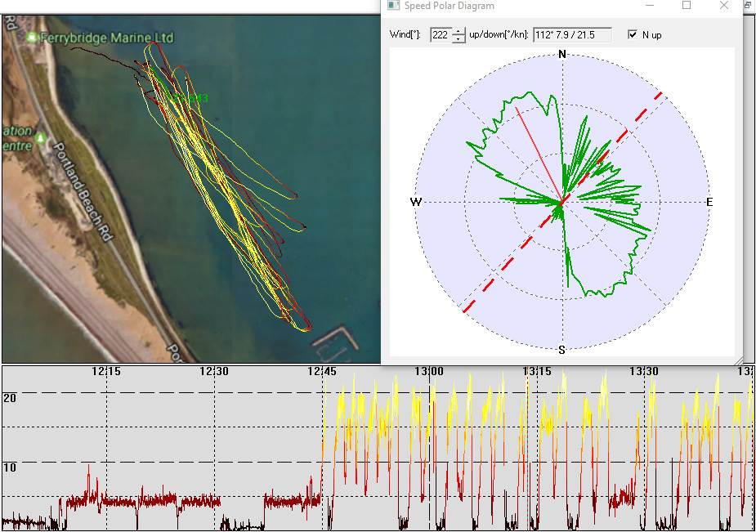This screenshot has height=532, width=756.
Task: Increase wind direction with the up arrow
Action: pyautogui.click(x=459, y=31)
